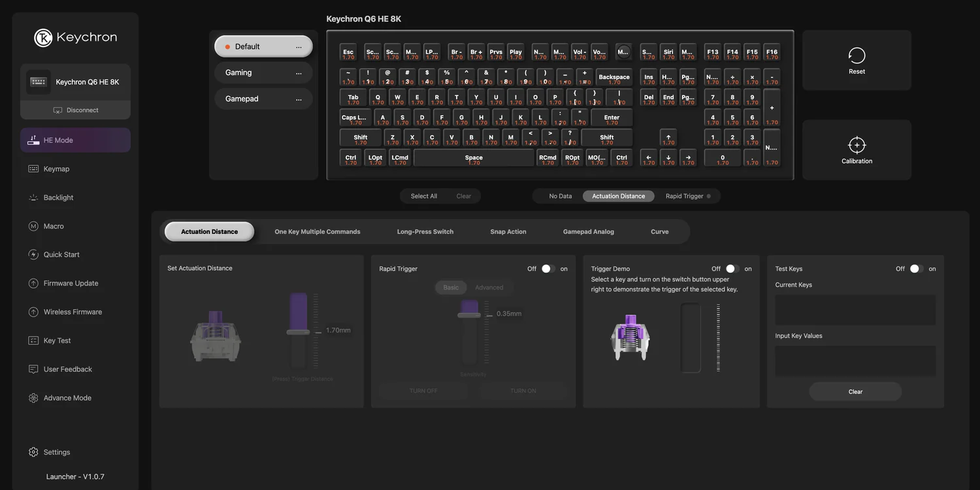Click the Rapid Trigger sensitivity slider handle
Screen dimensions: 980x490
(x=469, y=315)
